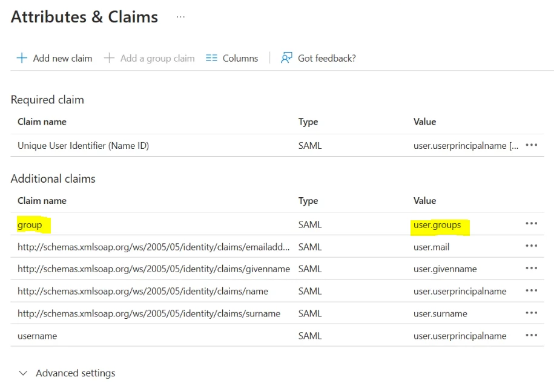The height and width of the screenshot is (392, 554).
Task: Open the ellipsis menu beside the Attributes & Claims title
Action: pos(180,17)
